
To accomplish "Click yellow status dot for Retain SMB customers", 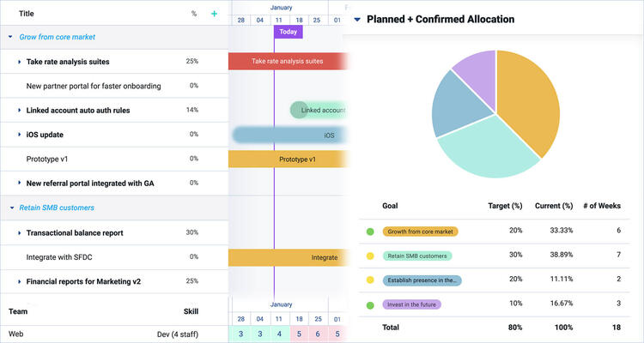I will (370, 256).
